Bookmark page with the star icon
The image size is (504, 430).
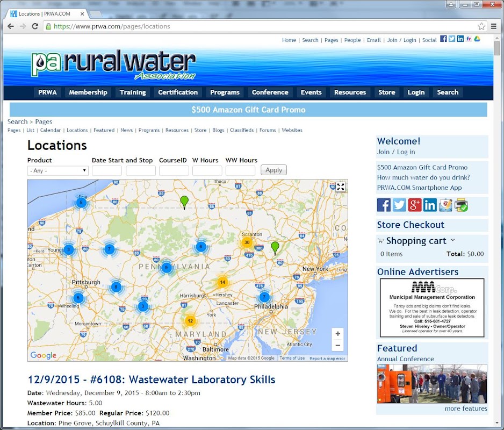(x=481, y=26)
